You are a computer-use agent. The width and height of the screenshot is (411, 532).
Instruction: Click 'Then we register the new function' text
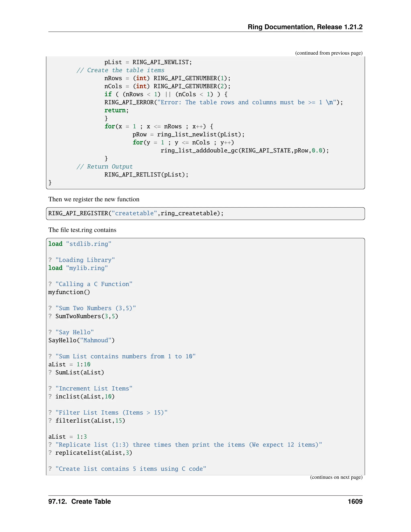(x=94, y=199)
